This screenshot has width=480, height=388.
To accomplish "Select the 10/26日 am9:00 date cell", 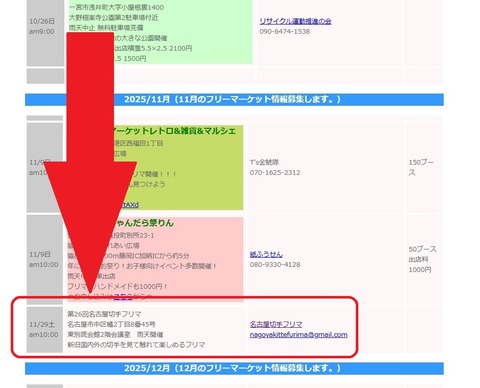I will pyautogui.click(x=45, y=32).
